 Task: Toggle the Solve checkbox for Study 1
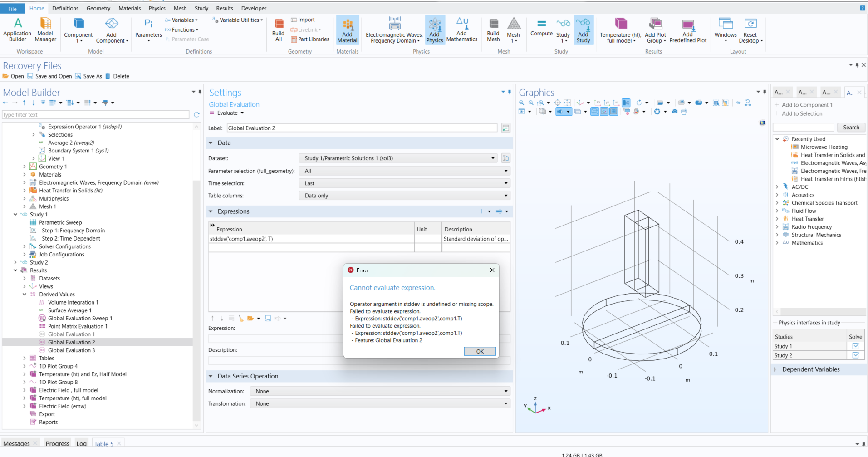pos(855,346)
